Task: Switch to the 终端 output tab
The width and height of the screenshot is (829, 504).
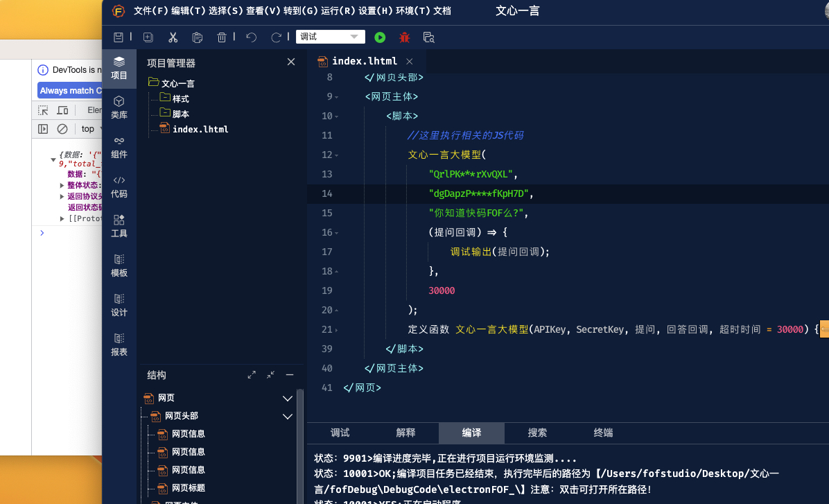Action: tap(603, 433)
